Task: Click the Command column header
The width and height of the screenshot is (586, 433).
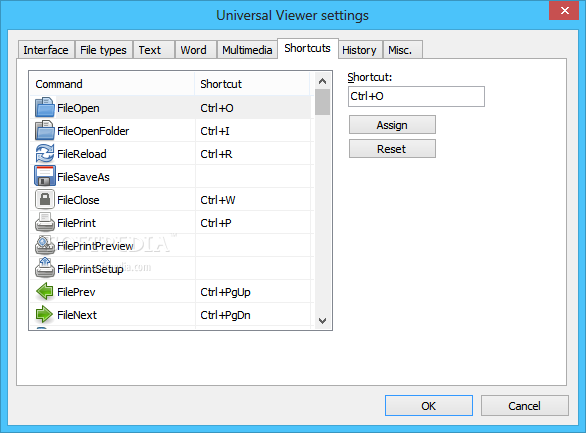Action: [x=112, y=84]
